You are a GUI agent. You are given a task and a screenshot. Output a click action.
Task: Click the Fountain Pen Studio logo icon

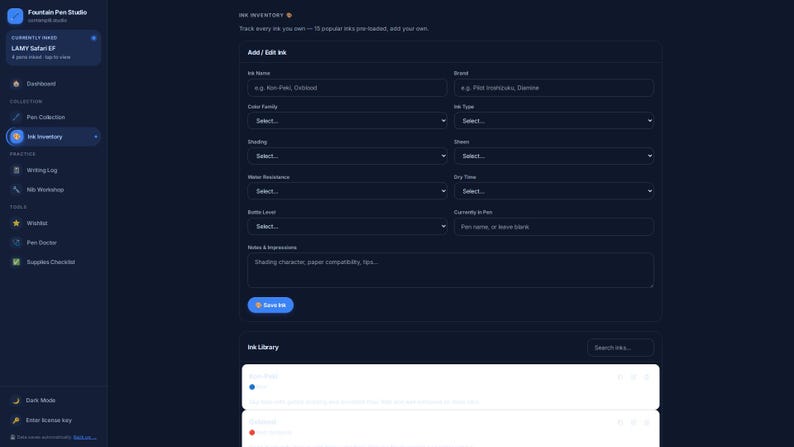coord(15,16)
